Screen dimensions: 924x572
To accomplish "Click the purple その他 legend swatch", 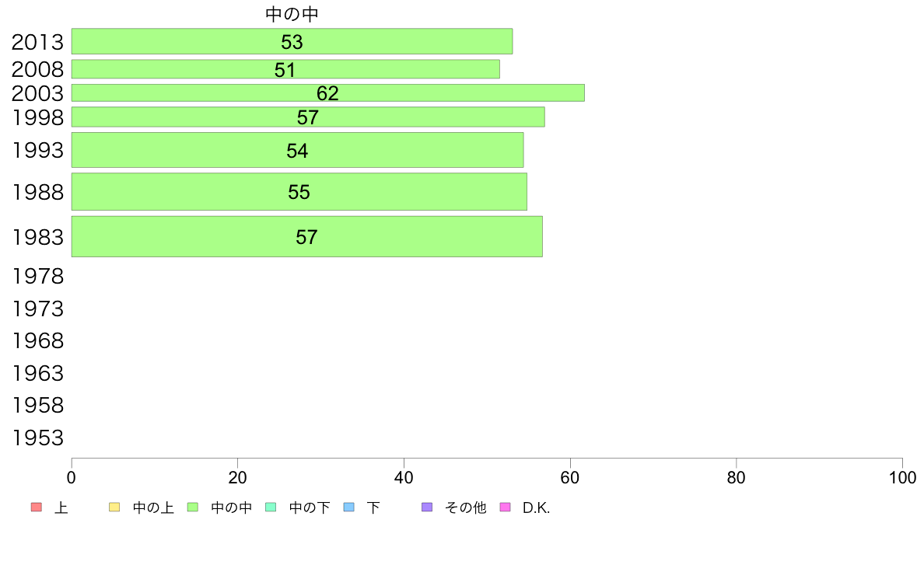I will [427, 507].
